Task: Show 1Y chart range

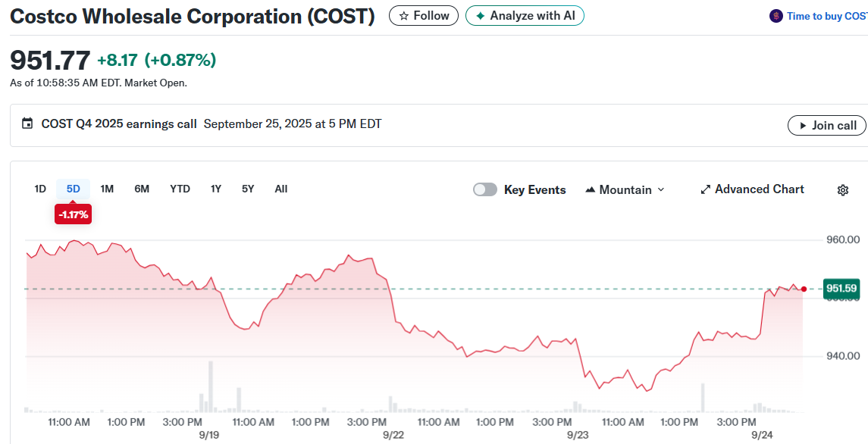Action: pos(216,189)
